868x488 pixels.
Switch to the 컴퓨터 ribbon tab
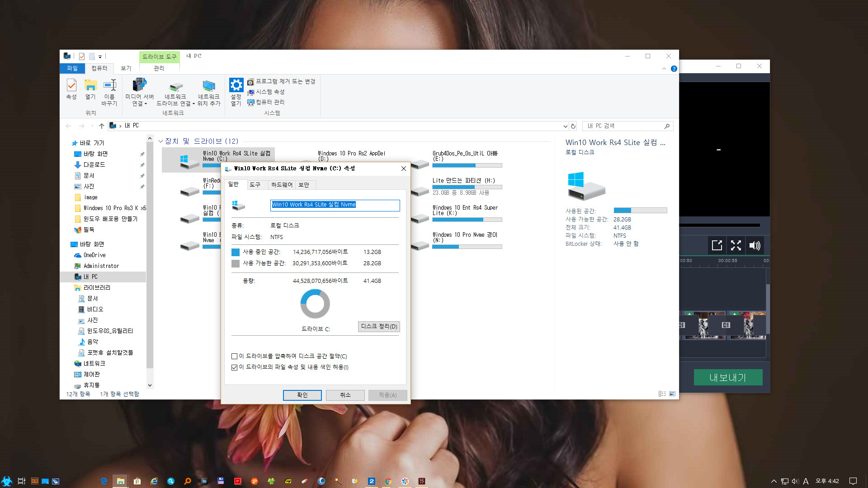pos(99,68)
